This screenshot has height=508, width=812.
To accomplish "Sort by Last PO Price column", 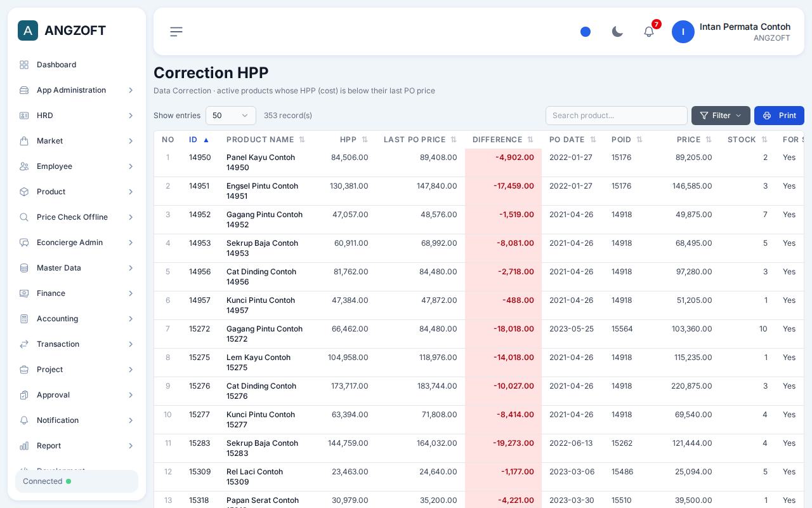I will pyautogui.click(x=420, y=140).
